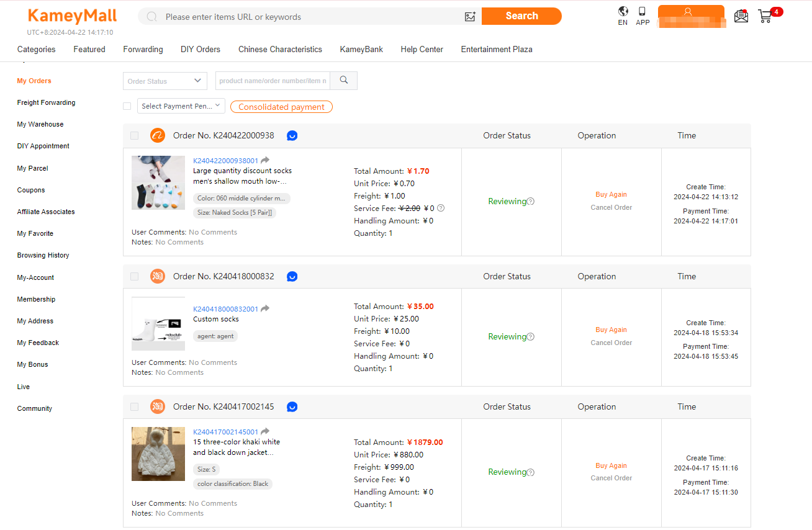
Task: Open the Custom socks product thumbnail
Action: 158,324
